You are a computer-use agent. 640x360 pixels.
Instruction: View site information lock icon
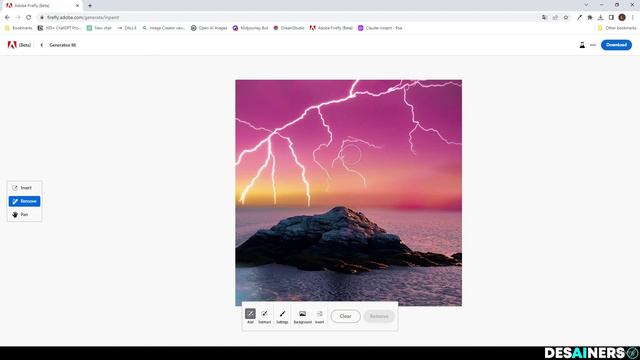(x=42, y=18)
